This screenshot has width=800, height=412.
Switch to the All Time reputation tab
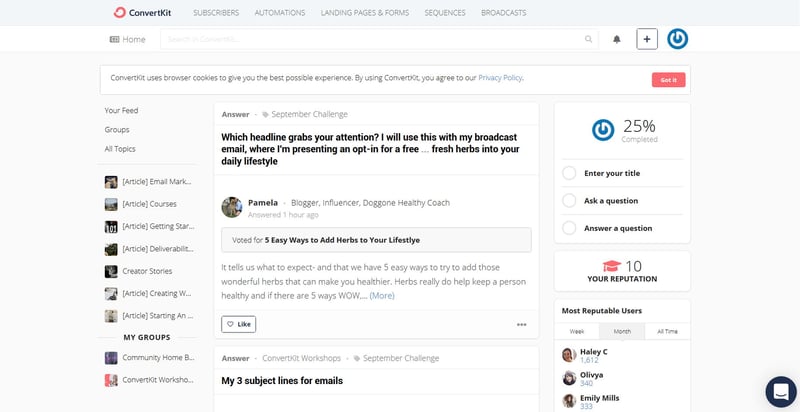[667, 331]
